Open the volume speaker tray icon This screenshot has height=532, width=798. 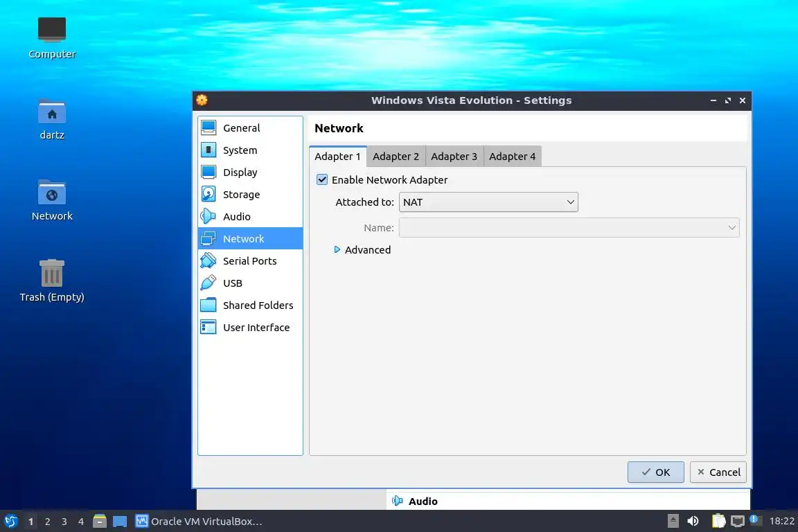click(x=693, y=521)
